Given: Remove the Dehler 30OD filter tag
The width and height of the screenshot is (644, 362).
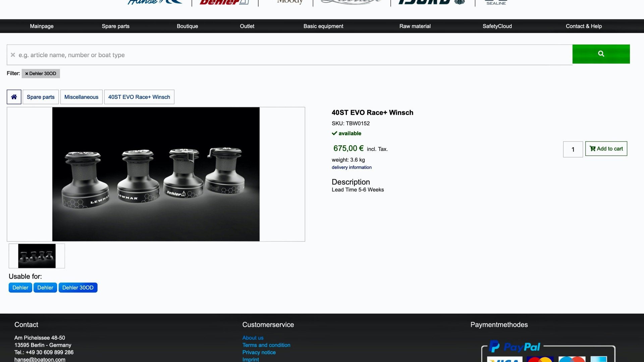Looking at the screenshot, I should (26, 73).
